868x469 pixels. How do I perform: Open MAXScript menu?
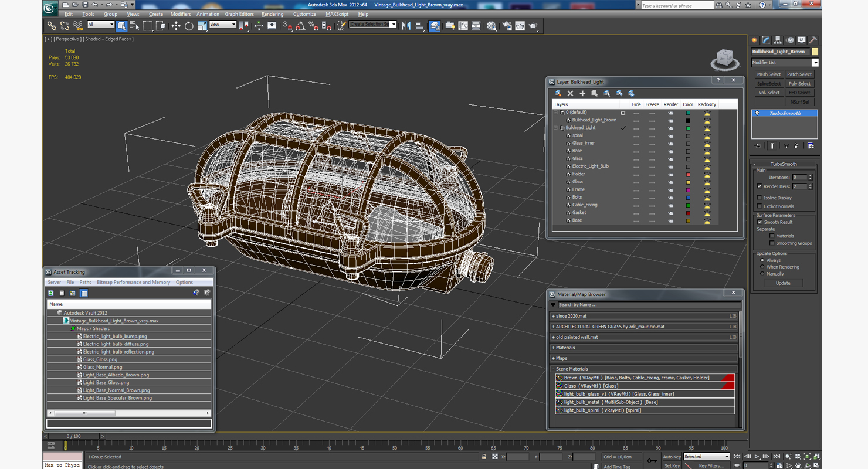pos(337,14)
